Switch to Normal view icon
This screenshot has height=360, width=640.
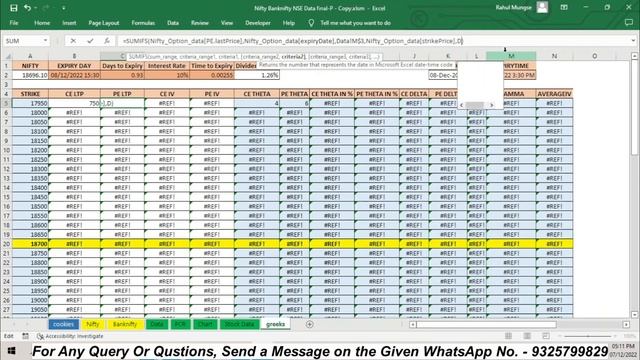508,336
